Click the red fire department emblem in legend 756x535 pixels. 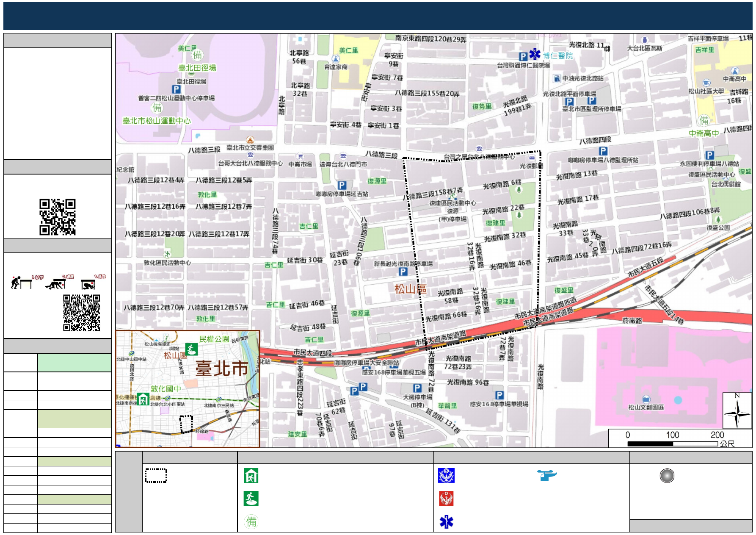(x=446, y=499)
